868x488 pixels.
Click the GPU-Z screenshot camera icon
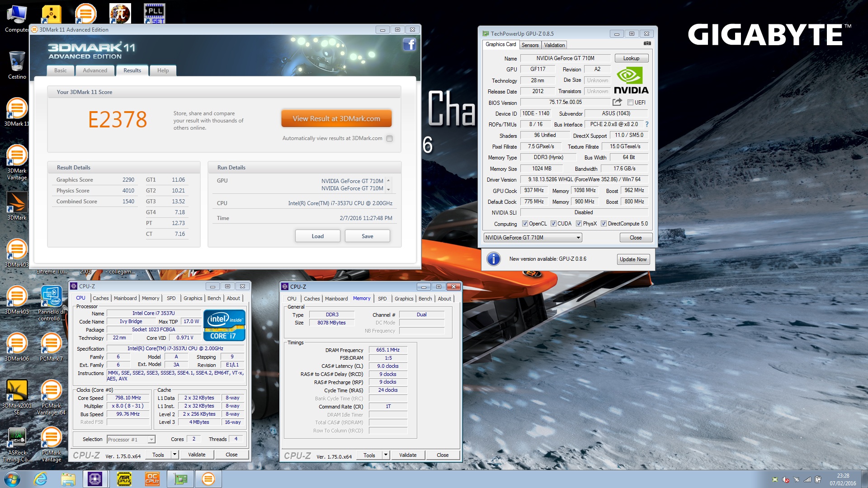(x=647, y=43)
